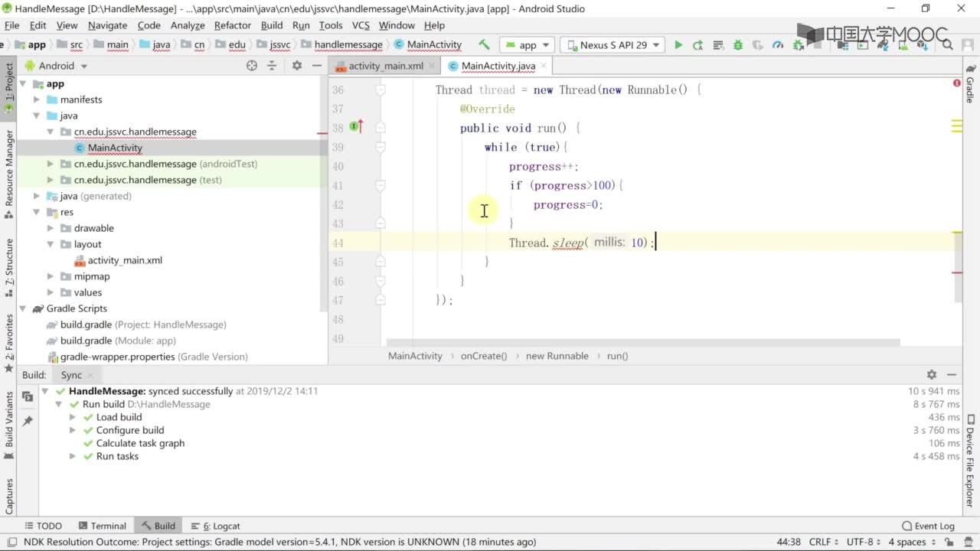
Task: Collapse the java folder
Action: [36, 116]
